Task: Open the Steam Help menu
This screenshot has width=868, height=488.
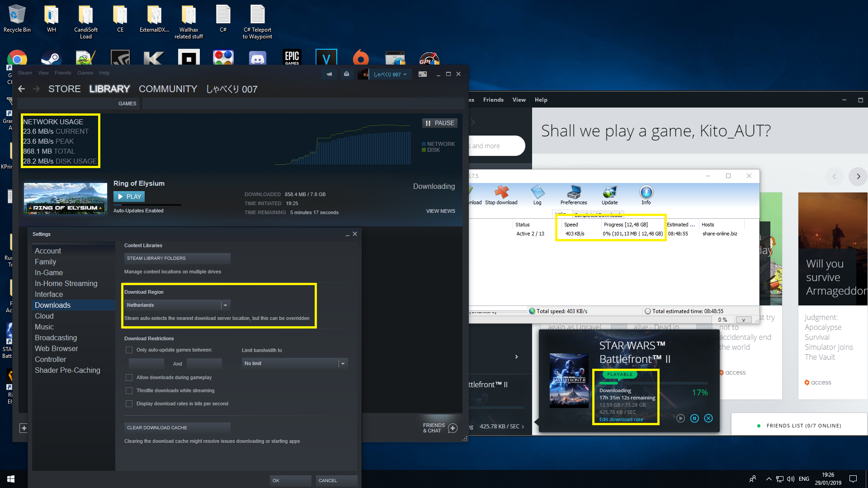Action: pyautogui.click(x=104, y=73)
